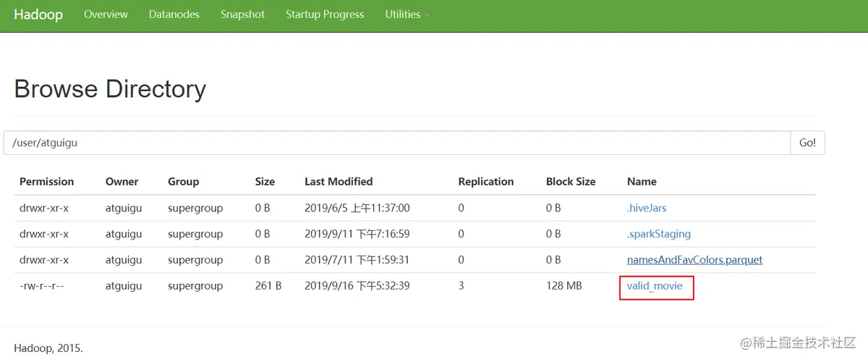The width and height of the screenshot is (868, 362).
Task: Click replication value 3 for valid_movie
Action: [461, 286]
